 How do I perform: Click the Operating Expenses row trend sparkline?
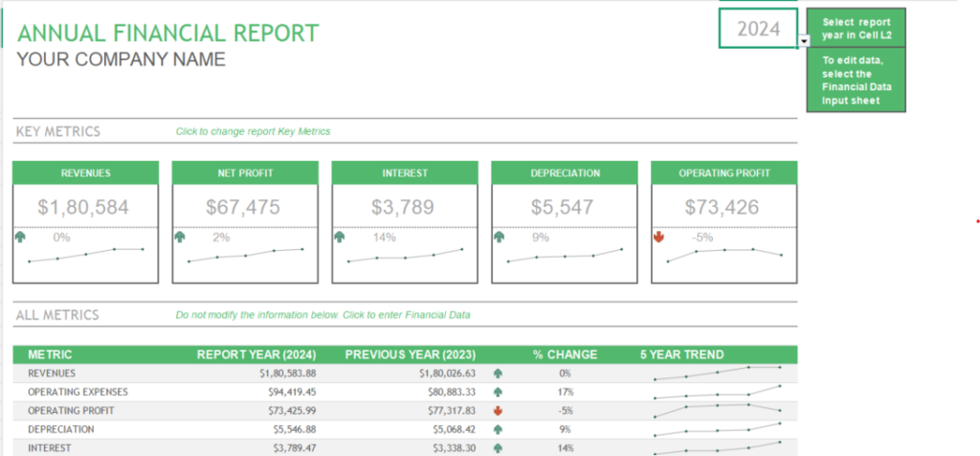coord(718,392)
